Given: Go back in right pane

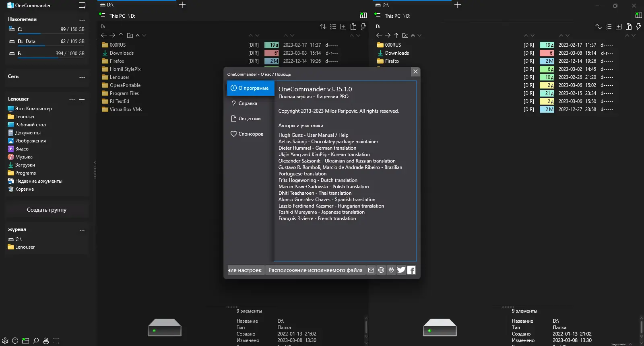Looking at the screenshot, I should pyautogui.click(x=379, y=35).
